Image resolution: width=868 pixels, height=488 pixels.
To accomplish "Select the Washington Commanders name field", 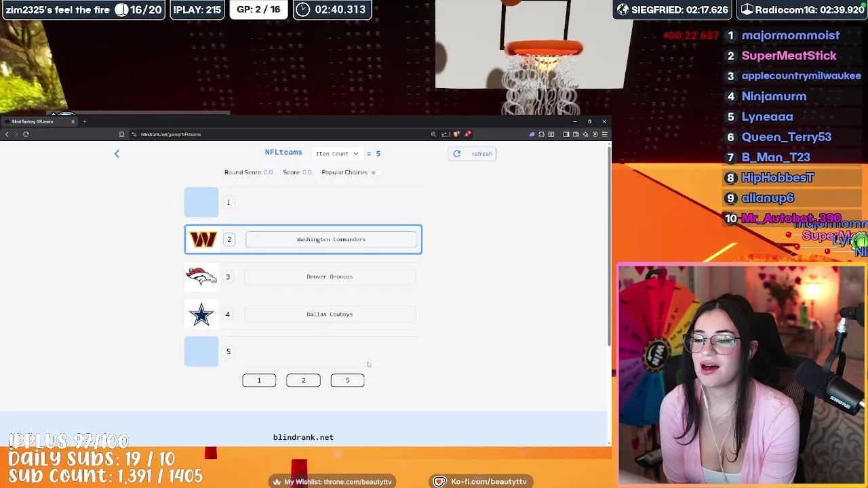I will [331, 239].
